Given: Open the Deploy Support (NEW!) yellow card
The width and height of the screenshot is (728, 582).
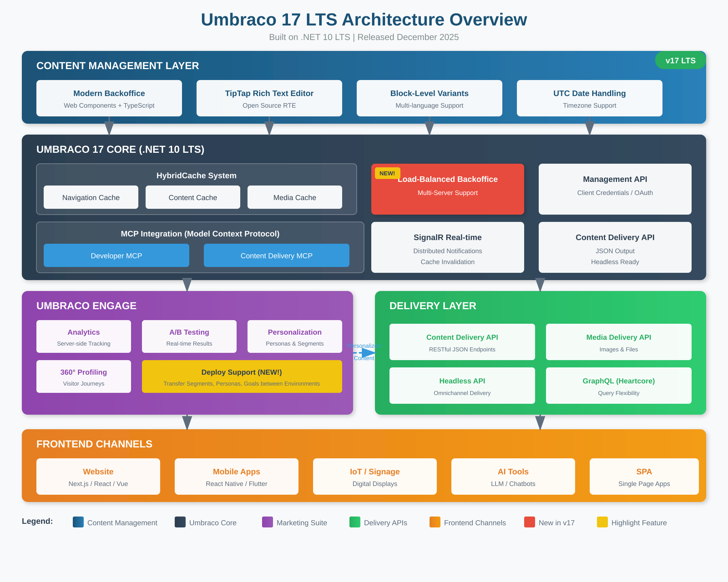Looking at the screenshot, I should click(242, 376).
